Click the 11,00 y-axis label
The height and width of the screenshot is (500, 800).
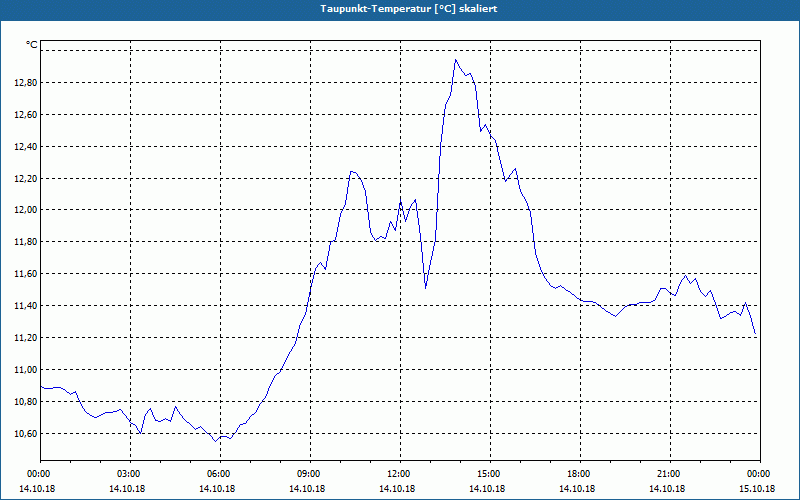25,370
